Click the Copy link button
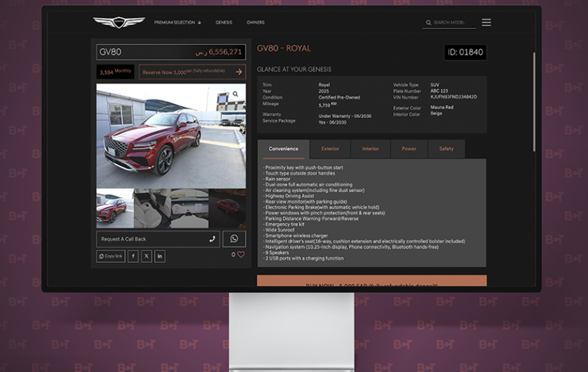Viewport: 588px width, 372px height. pyautogui.click(x=111, y=256)
